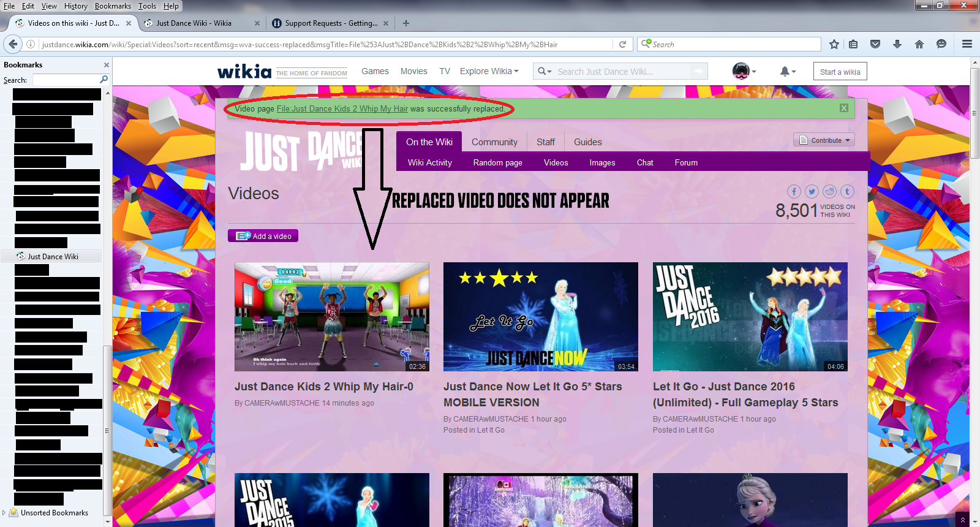
Task: Open the Firefox hamburger menu
Action: [967, 44]
